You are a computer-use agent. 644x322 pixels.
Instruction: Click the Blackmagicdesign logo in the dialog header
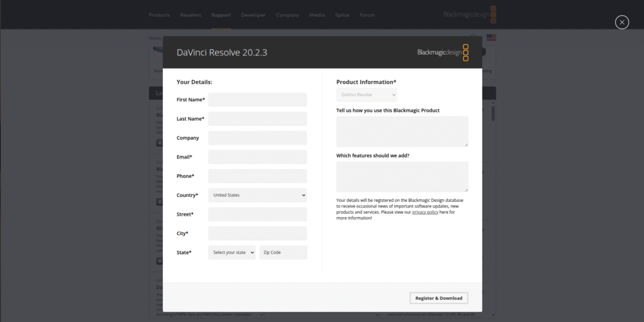(x=443, y=52)
